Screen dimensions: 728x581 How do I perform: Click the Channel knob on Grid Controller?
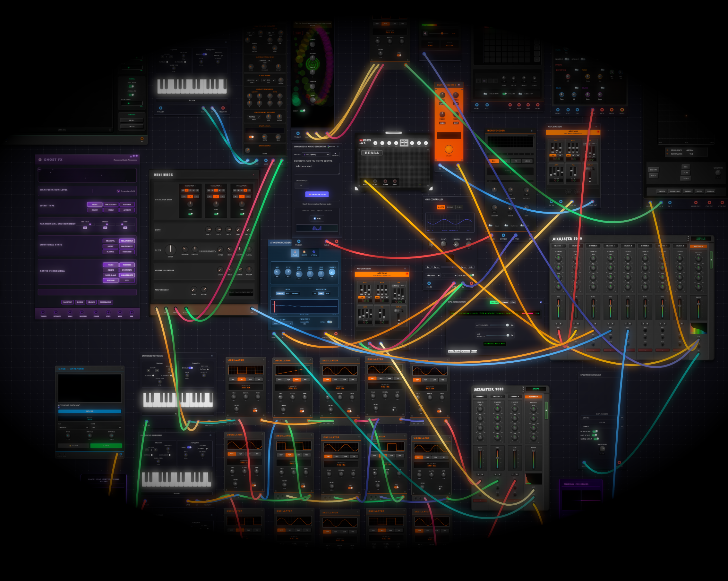456,244
